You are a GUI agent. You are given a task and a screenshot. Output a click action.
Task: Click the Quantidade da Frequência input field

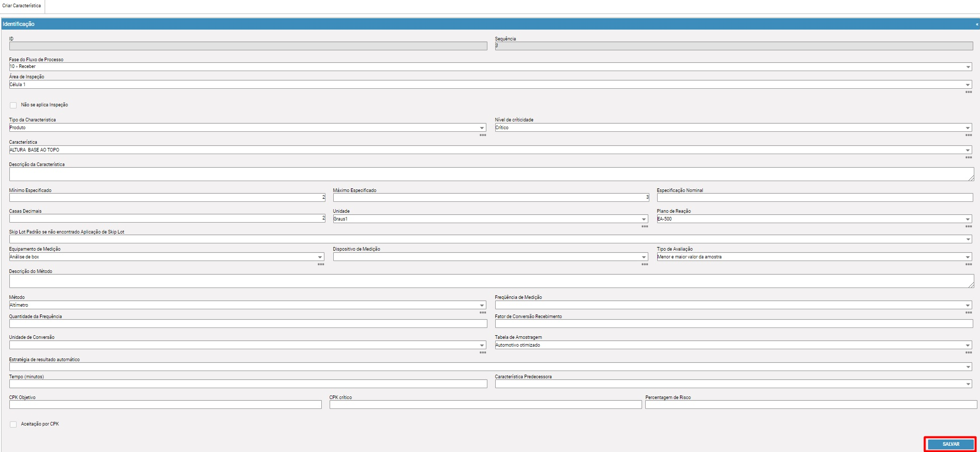(248, 324)
